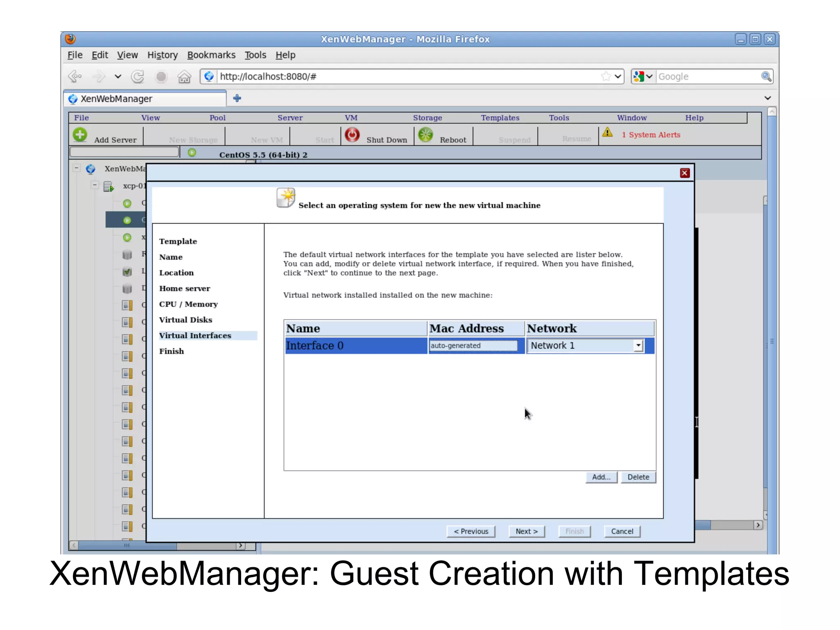This screenshot has height=630, width=840.
Task: Open the System Alerts warning icon
Action: [x=607, y=132]
